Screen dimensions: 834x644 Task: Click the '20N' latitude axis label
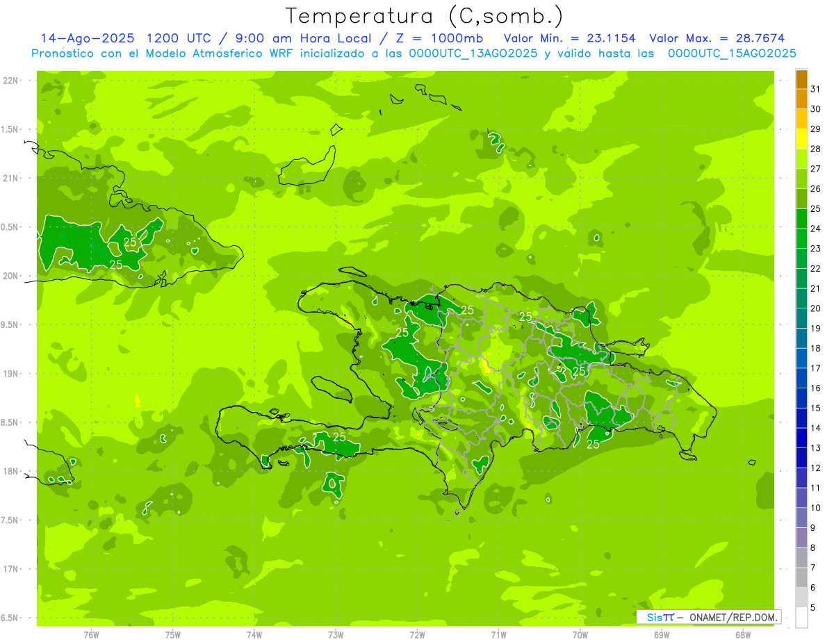pos(10,276)
